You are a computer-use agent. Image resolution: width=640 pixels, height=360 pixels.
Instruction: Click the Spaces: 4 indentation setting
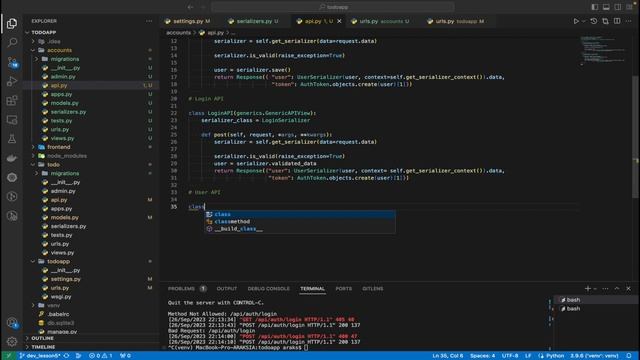tap(482, 356)
